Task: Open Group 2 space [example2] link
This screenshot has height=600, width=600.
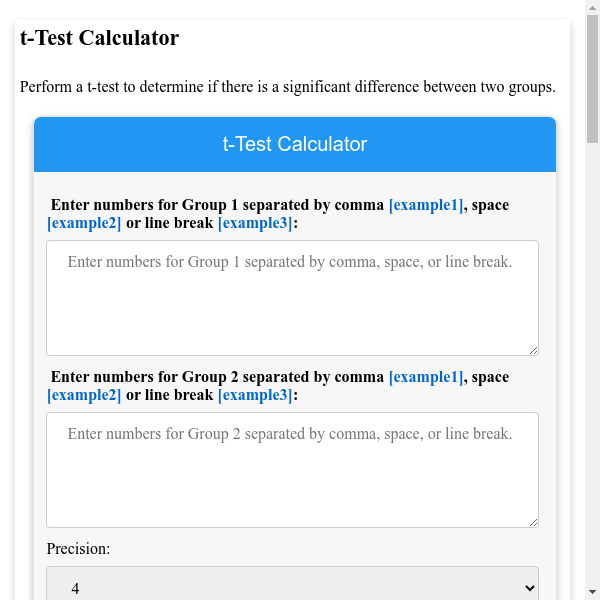Action: [x=84, y=395]
